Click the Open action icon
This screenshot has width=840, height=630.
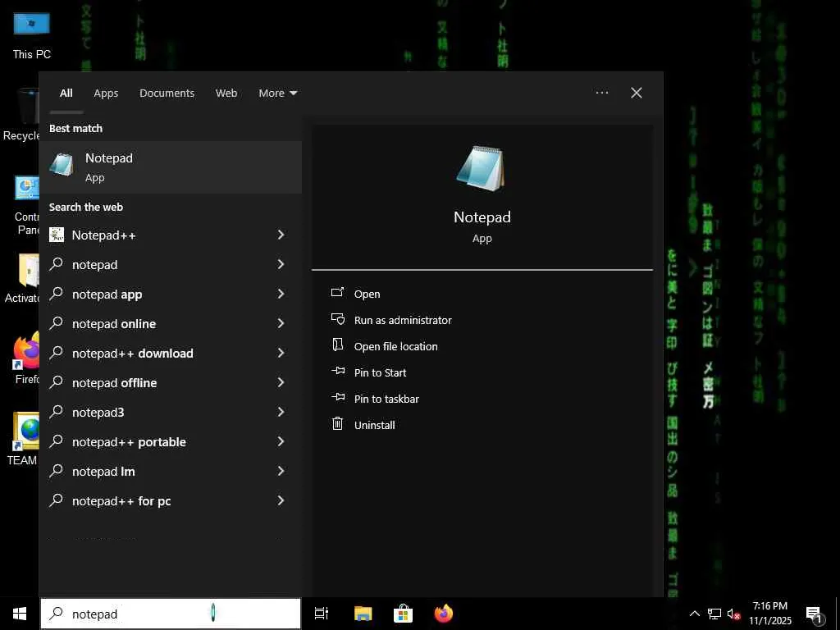[x=337, y=293]
